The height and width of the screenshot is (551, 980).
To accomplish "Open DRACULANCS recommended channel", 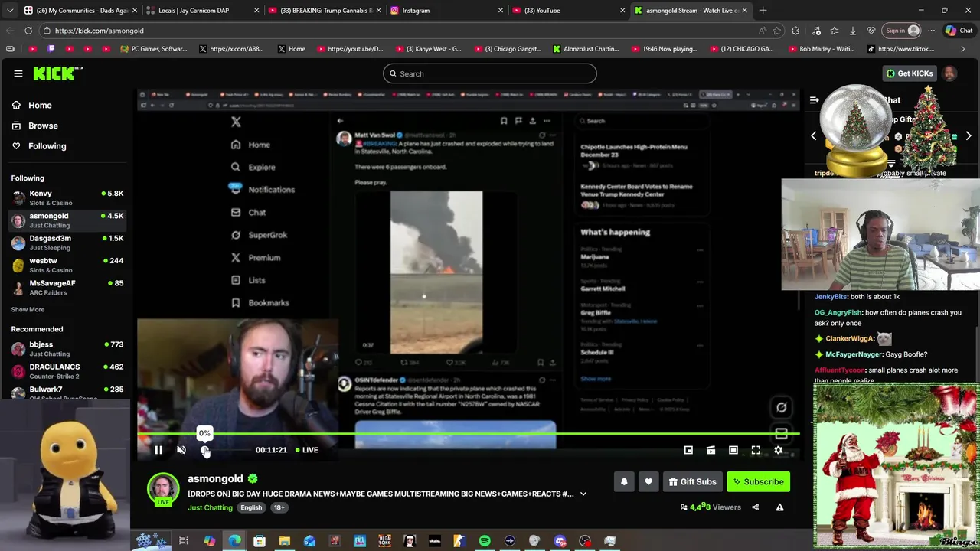I will point(67,371).
